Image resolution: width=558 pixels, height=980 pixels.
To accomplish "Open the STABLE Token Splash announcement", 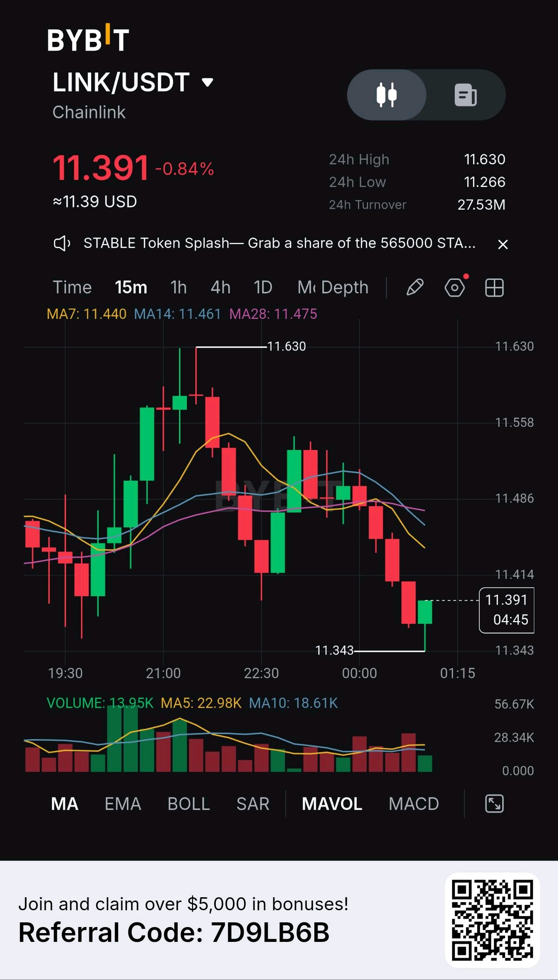I will pos(279,243).
